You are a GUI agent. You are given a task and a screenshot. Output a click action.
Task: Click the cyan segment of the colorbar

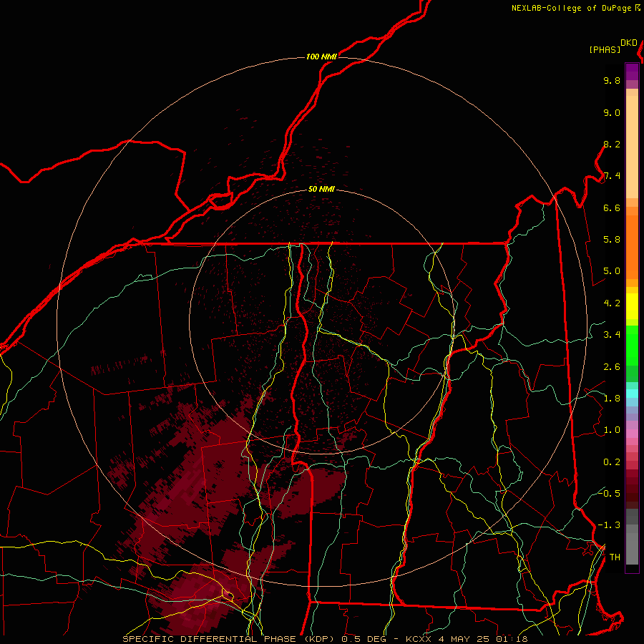[632, 393]
